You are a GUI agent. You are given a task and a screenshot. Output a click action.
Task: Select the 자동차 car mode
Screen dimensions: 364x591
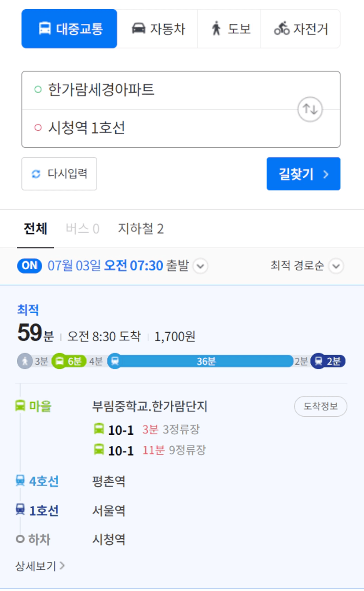coord(158,29)
